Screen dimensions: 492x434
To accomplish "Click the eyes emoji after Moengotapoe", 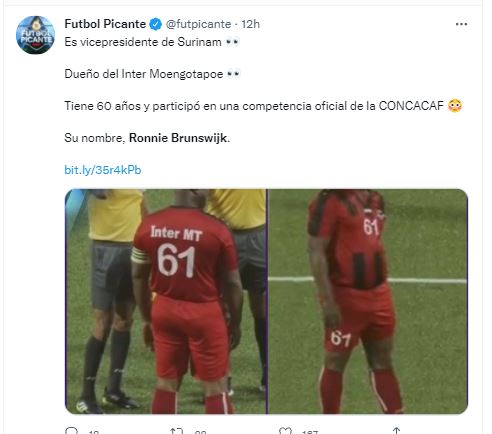I will [x=233, y=74].
